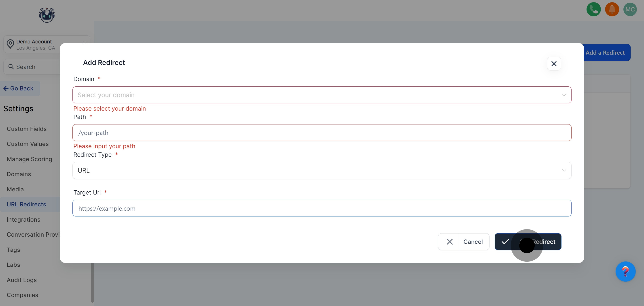Close the Add Redirect dialog with X
The height and width of the screenshot is (306, 644).
click(x=554, y=64)
